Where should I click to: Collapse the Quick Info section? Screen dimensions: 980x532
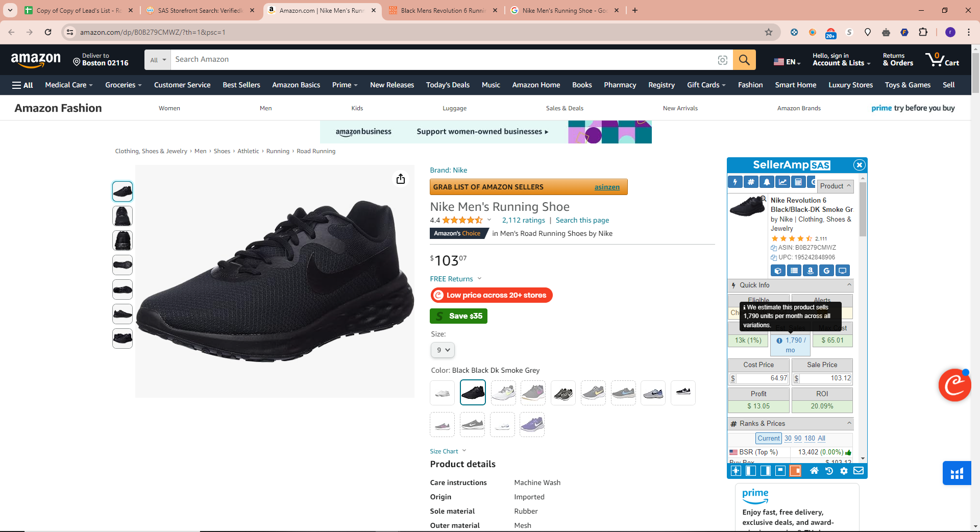point(849,285)
